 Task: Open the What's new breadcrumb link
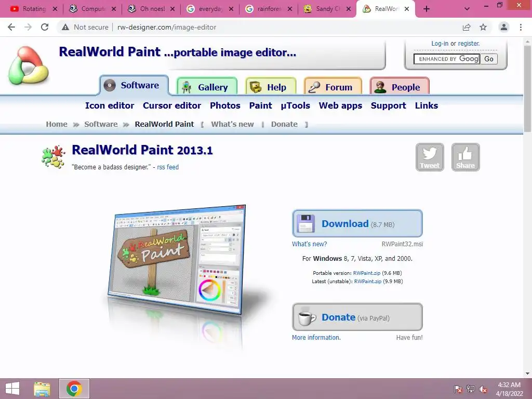[x=232, y=124]
